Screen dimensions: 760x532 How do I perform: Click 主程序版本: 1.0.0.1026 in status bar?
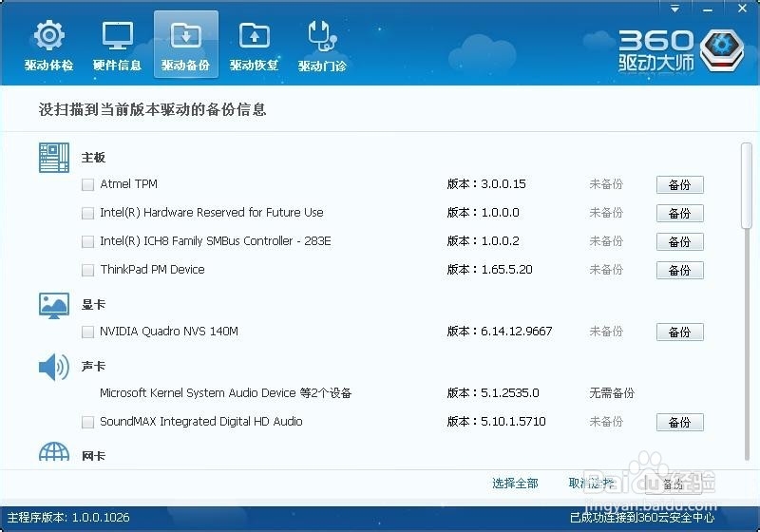68,518
